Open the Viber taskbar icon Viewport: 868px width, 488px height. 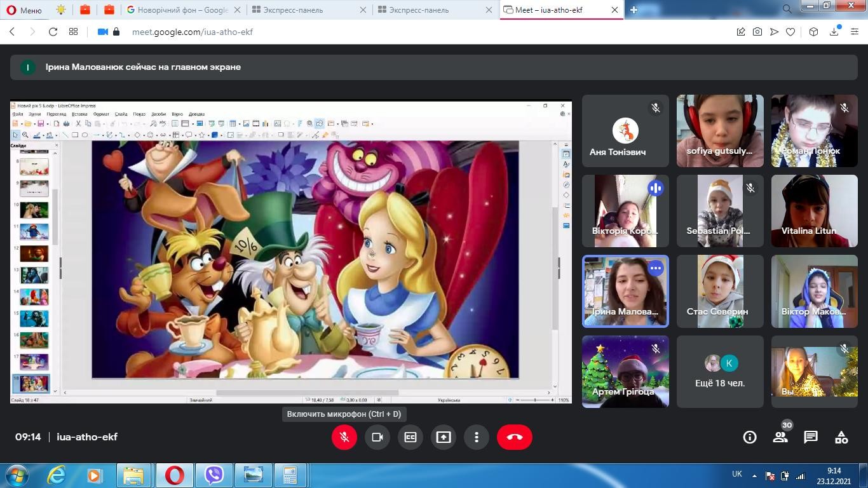[x=214, y=475]
